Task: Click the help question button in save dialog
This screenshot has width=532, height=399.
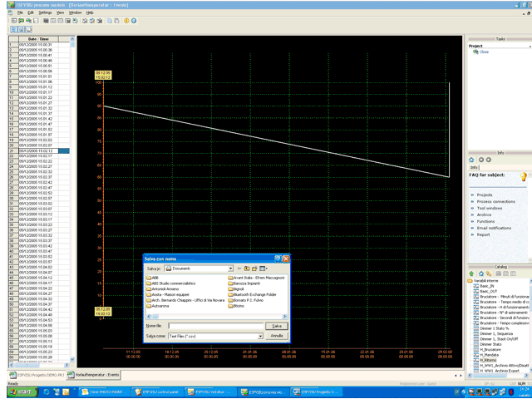Action: tap(278, 259)
